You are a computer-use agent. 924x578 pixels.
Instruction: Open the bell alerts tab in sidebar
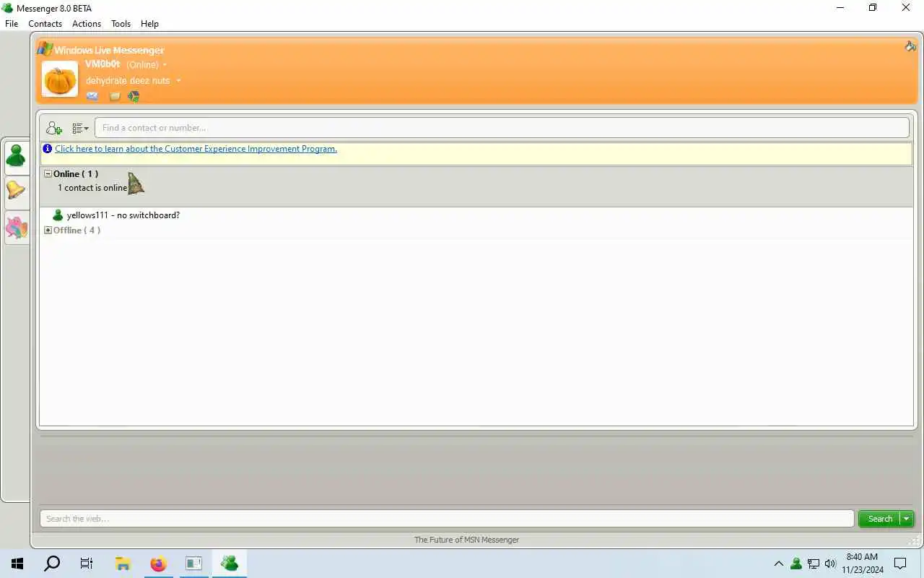click(x=16, y=191)
